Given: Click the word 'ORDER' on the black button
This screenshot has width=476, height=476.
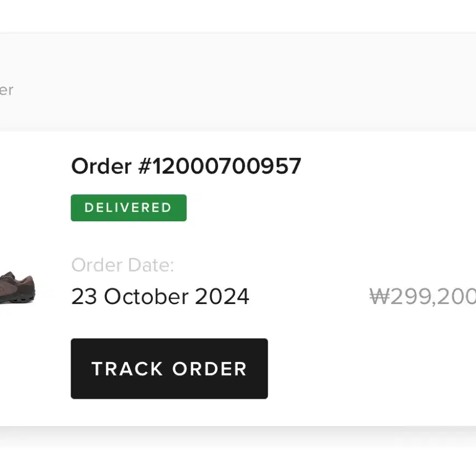Looking at the screenshot, I should (x=209, y=369).
